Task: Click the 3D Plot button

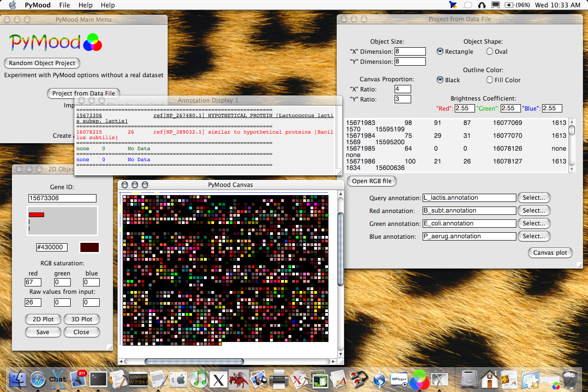Action: point(81,319)
